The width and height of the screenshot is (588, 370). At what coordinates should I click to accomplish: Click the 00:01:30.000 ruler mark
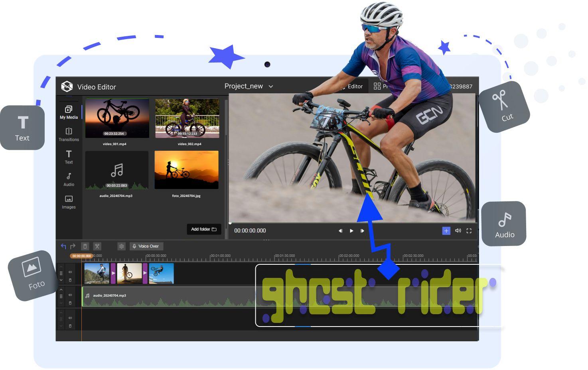pyautogui.click(x=285, y=256)
